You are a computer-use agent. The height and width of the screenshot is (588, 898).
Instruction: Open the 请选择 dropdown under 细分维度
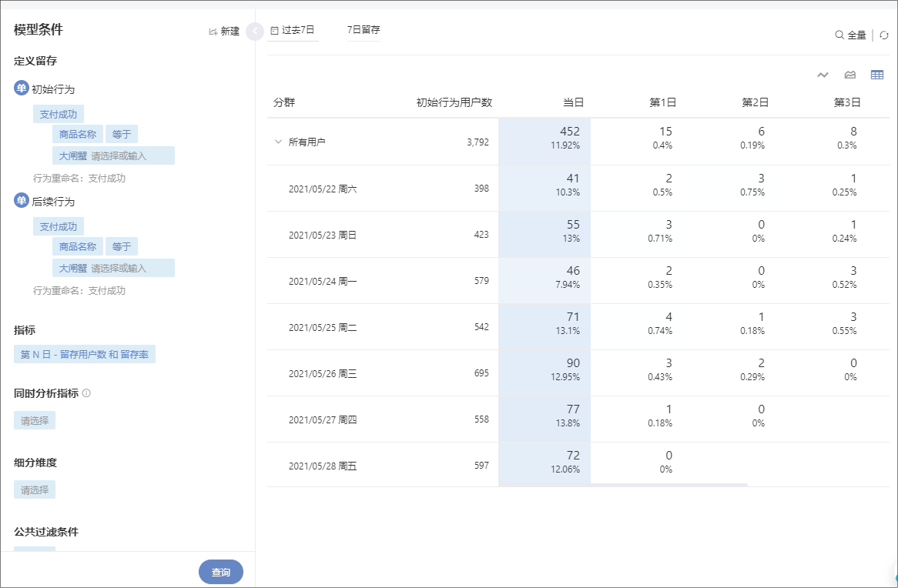point(35,489)
